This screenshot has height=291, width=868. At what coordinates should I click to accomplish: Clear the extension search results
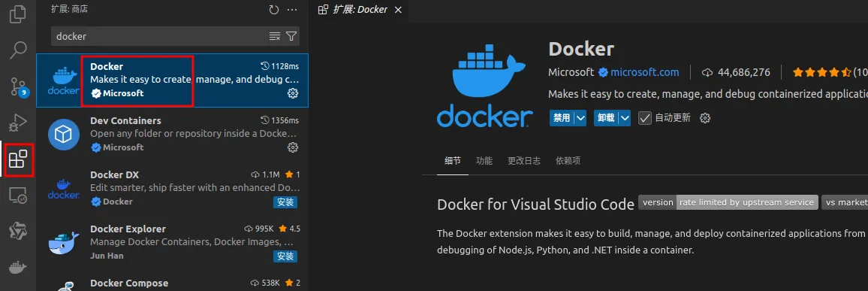pos(275,36)
